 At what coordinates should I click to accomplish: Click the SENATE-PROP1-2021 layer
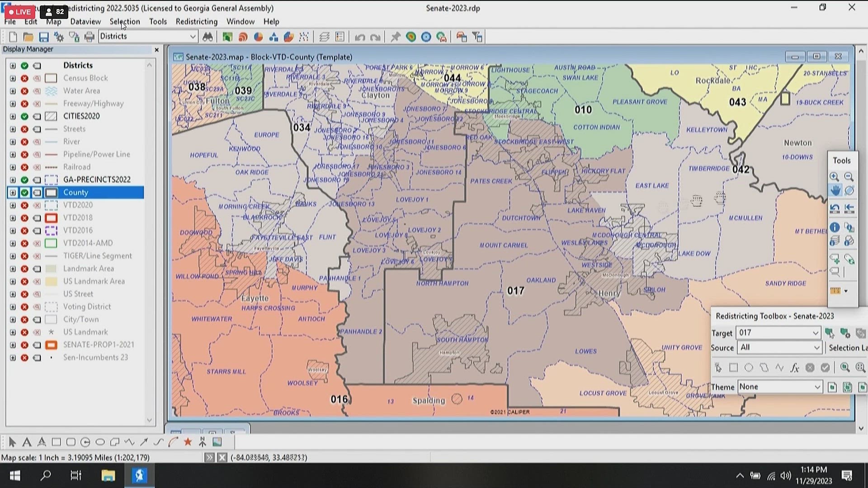(99, 344)
